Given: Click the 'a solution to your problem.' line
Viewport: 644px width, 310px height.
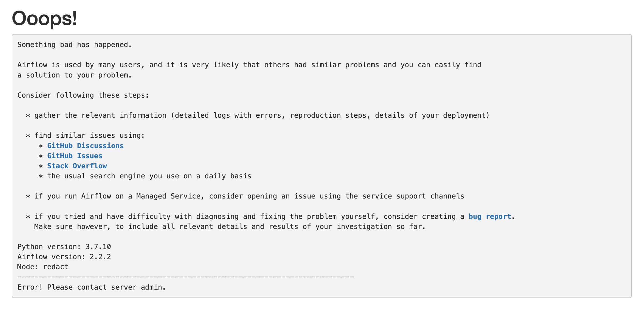Looking at the screenshot, I should coord(75,75).
